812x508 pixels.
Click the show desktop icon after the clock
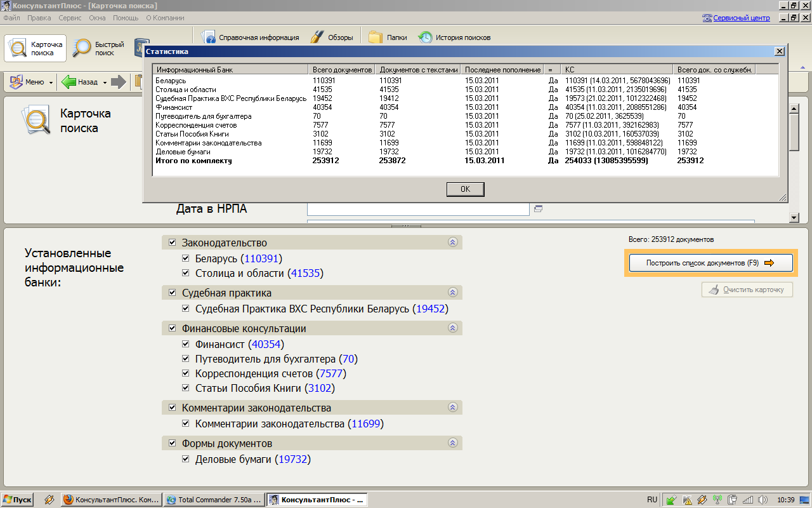point(804,500)
